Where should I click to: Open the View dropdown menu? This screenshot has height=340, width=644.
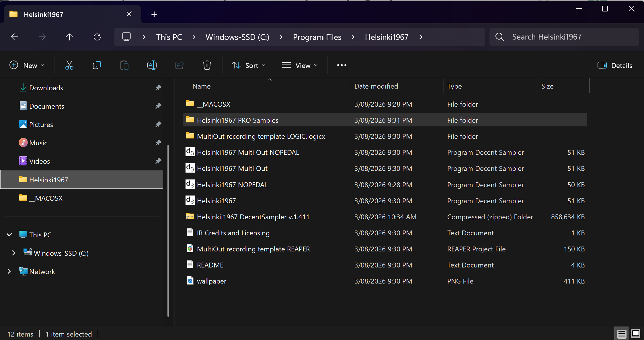point(300,65)
